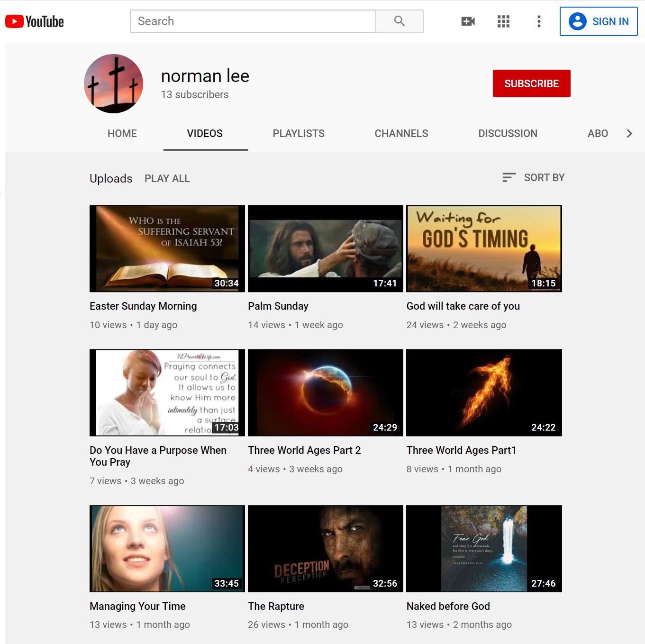The image size is (645, 644).
Task: Open the create video camera icon
Action: click(x=468, y=21)
